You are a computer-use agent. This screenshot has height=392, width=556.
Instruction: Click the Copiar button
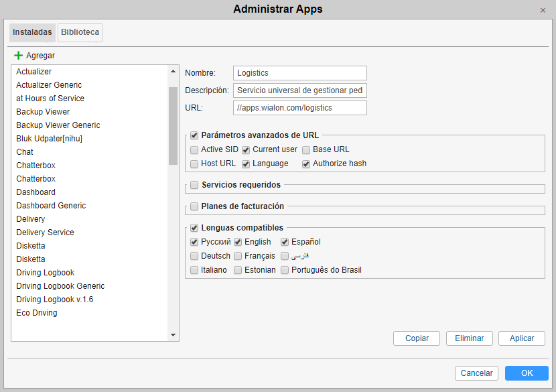[417, 338]
